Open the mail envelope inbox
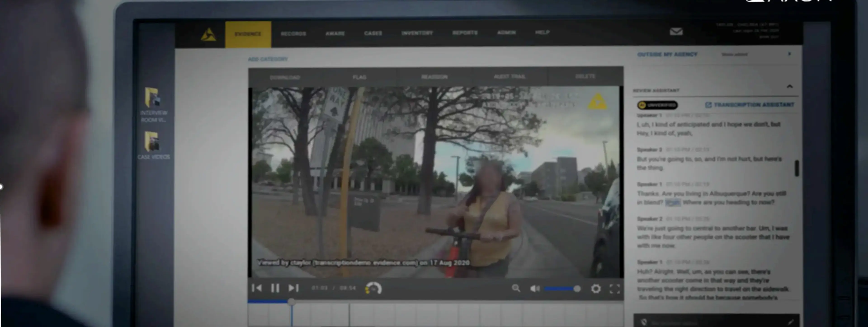This screenshot has width=868, height=327. pos(676,32)
